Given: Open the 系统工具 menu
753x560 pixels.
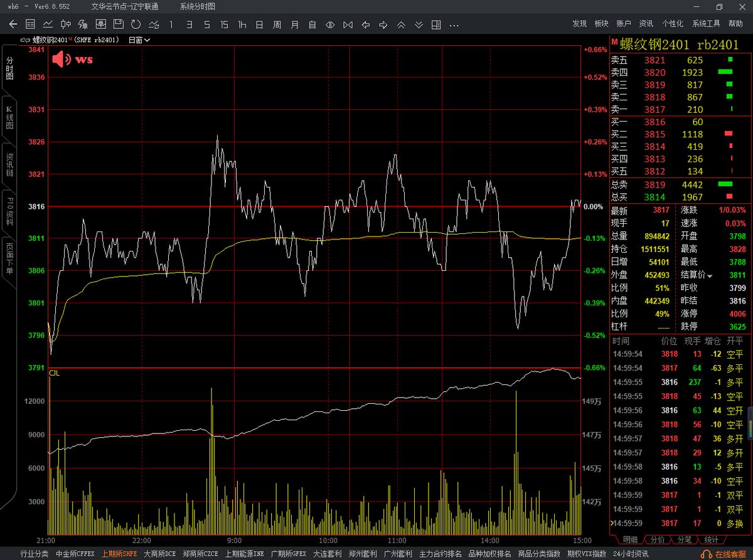Looking at the screenshot, I should pyautogui.click(x=706, y=23).
